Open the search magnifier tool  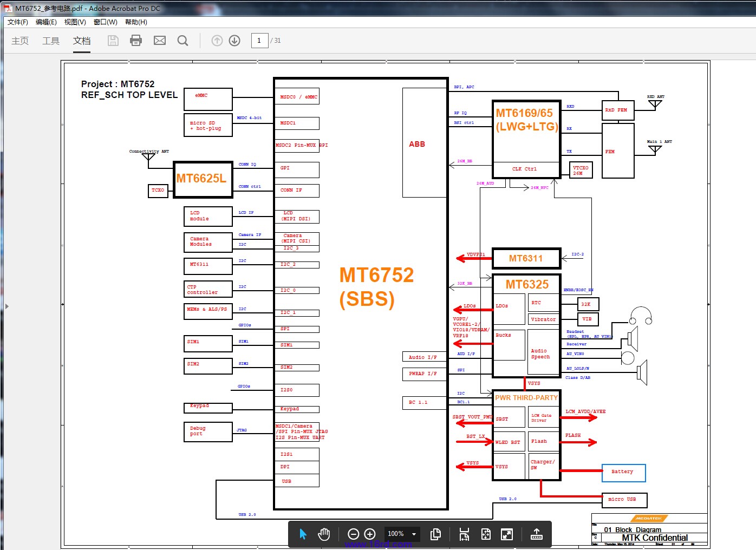(x=183, y=41)
